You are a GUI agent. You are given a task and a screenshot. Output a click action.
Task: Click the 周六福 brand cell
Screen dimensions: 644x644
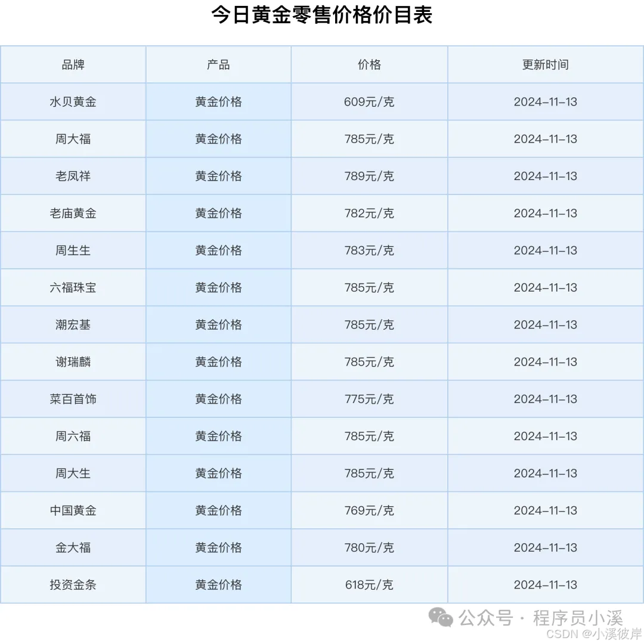coord(73,436)
